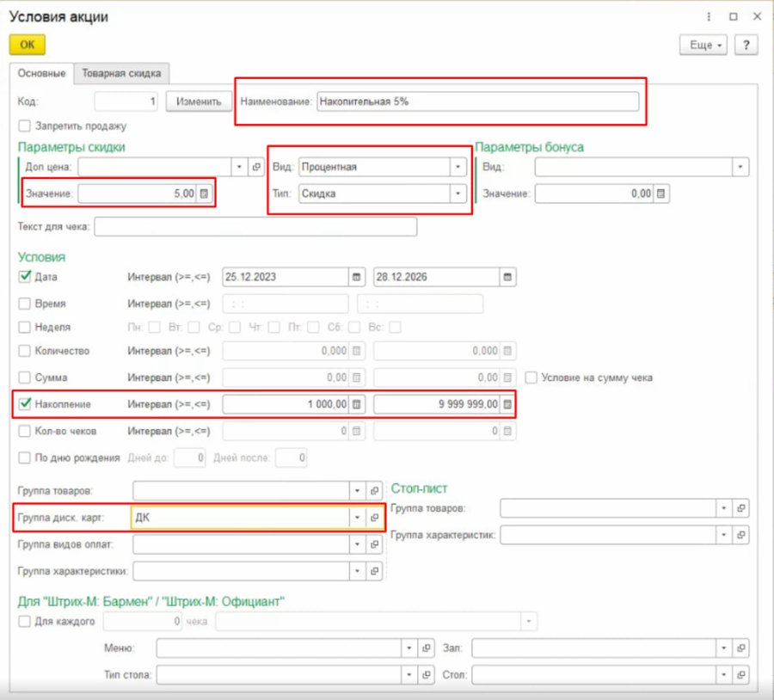Open calculator for discount Значение field
This screenshot has width=774, height=700.
[204, 193]
